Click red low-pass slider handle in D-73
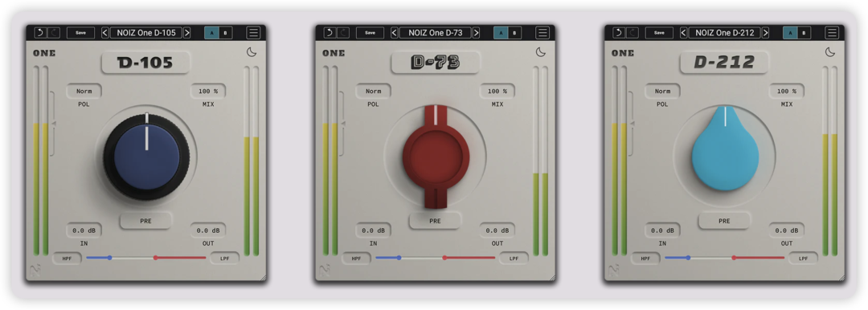The image size is (868, 310). tap(444, 258)
